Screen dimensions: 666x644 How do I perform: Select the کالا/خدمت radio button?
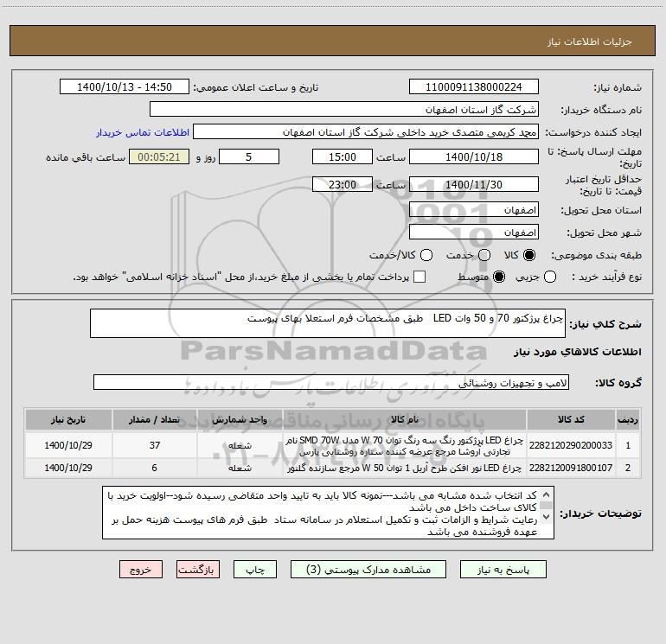(x=426, y=255)
